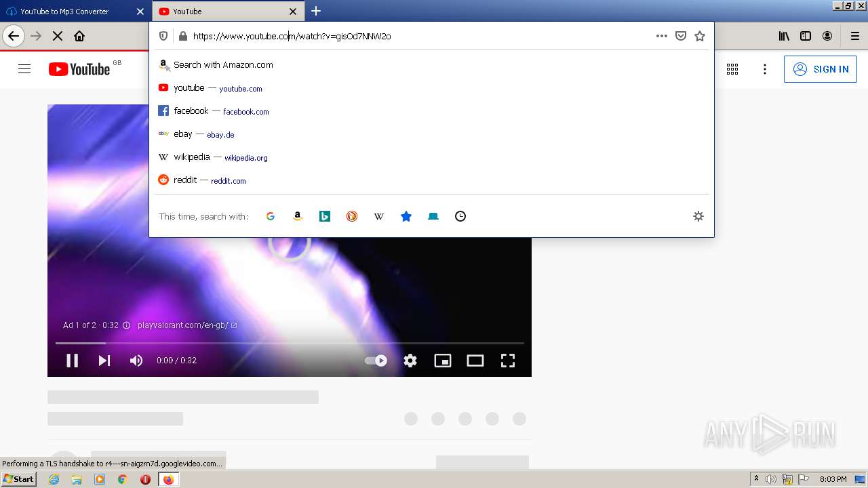Open YouTube apps grid

coord(732,69)
